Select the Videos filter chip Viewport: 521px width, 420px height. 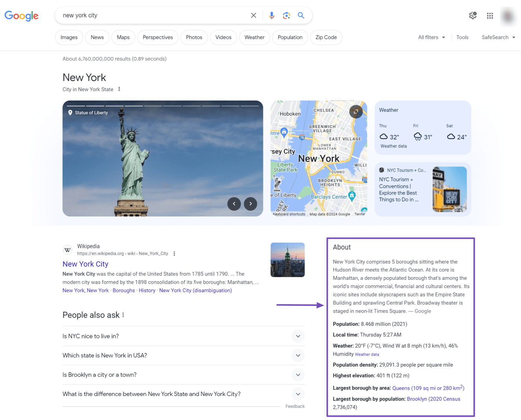coord(223,37)
